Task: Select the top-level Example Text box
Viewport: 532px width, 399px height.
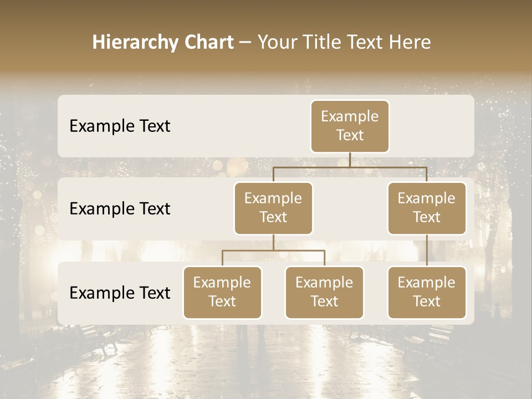Action: [x=350, y=126]
